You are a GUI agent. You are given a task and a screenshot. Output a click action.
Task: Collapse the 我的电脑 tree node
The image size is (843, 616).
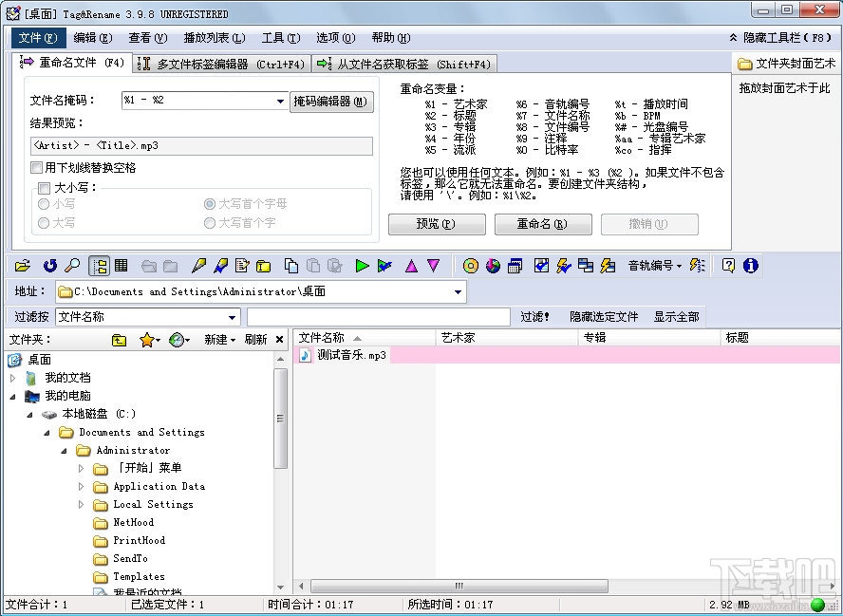coord(13,397)
